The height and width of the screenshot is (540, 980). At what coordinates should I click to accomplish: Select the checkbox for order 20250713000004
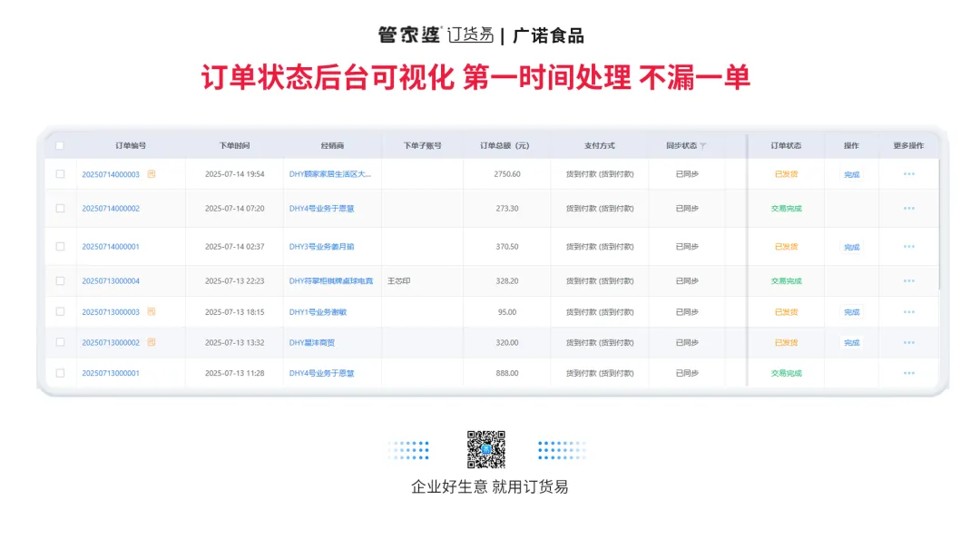click(60, 280)
